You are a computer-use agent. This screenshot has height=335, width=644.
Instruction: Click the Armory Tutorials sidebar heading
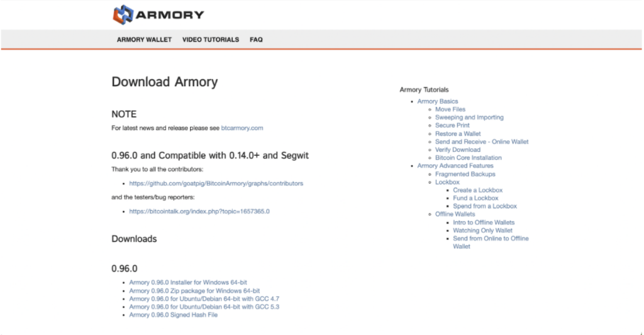(x=425, y=89)
